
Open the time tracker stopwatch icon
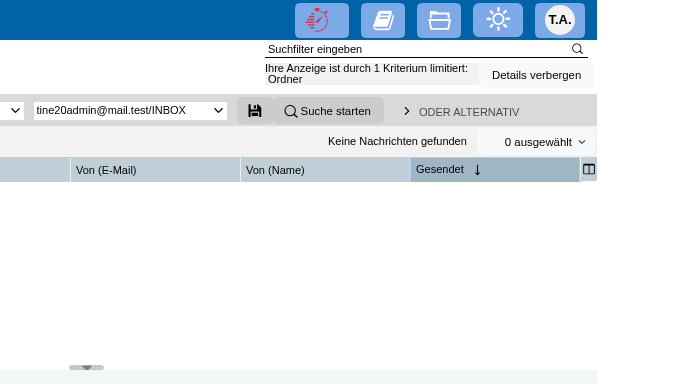coord(322,20)
